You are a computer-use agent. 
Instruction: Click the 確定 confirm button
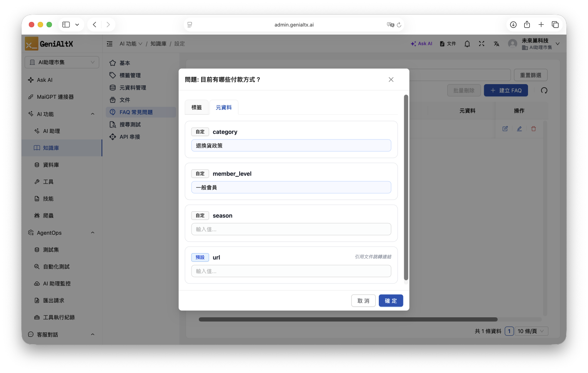pos(391,301)
